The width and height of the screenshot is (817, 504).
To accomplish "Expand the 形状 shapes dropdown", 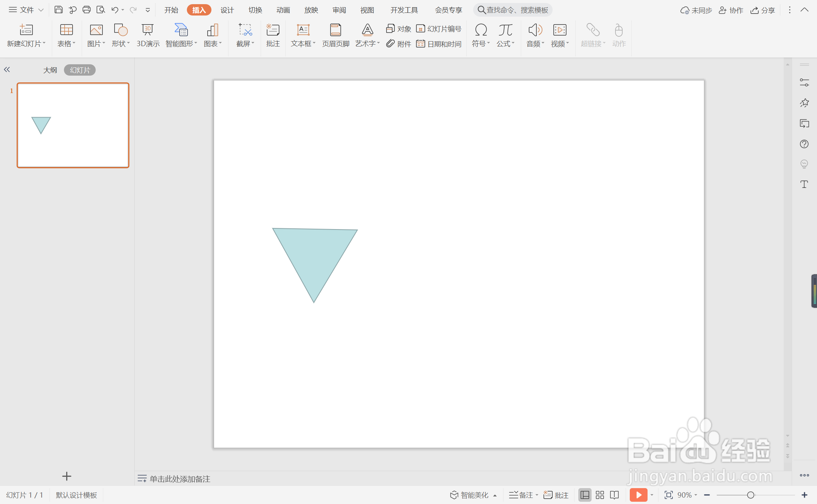I will tap(121, 44).
